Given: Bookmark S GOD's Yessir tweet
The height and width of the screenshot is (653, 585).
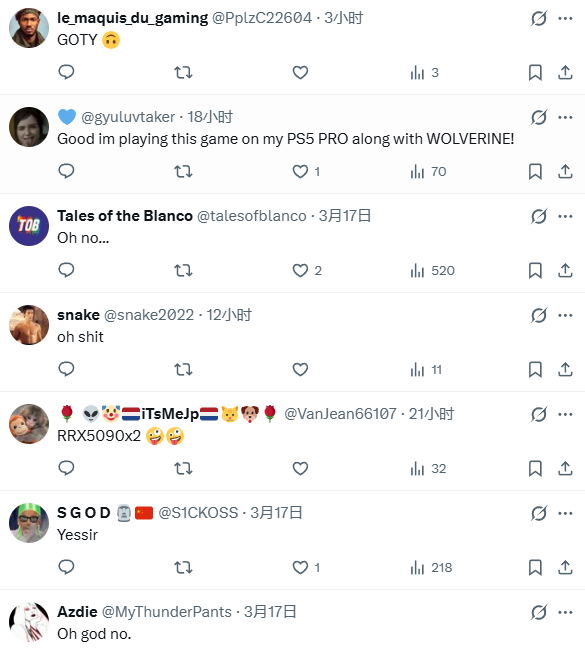Looking at the screenshot, I should point(535,567).
